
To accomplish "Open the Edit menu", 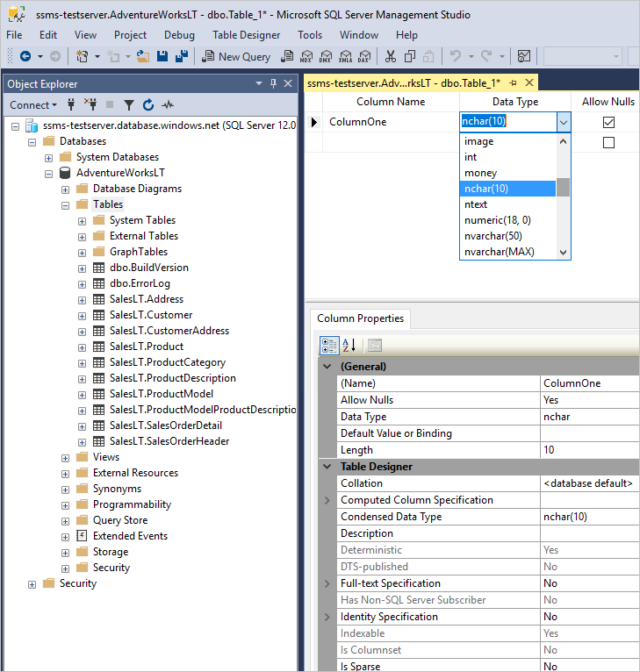I will [x=48, y=35].
